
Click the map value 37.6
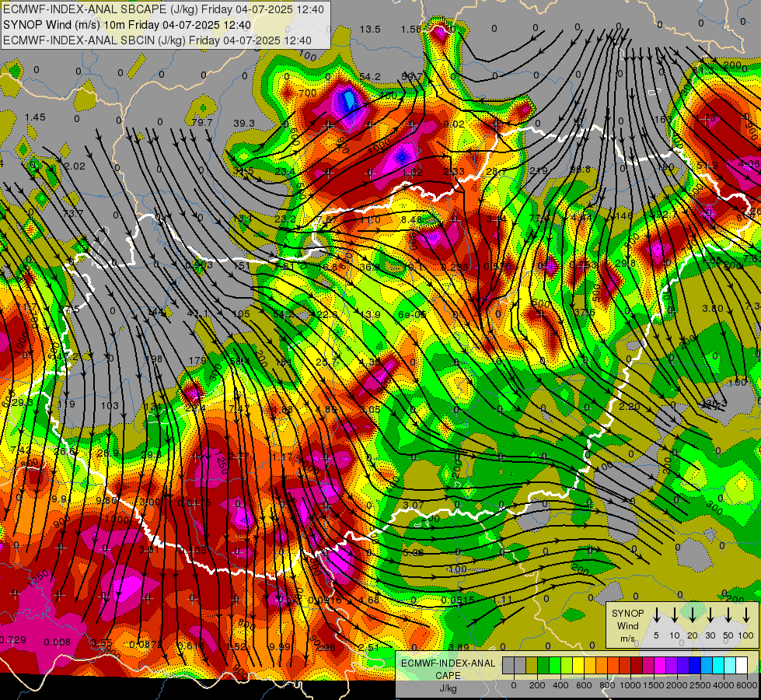pyautogui.click(x=585, y=313)
